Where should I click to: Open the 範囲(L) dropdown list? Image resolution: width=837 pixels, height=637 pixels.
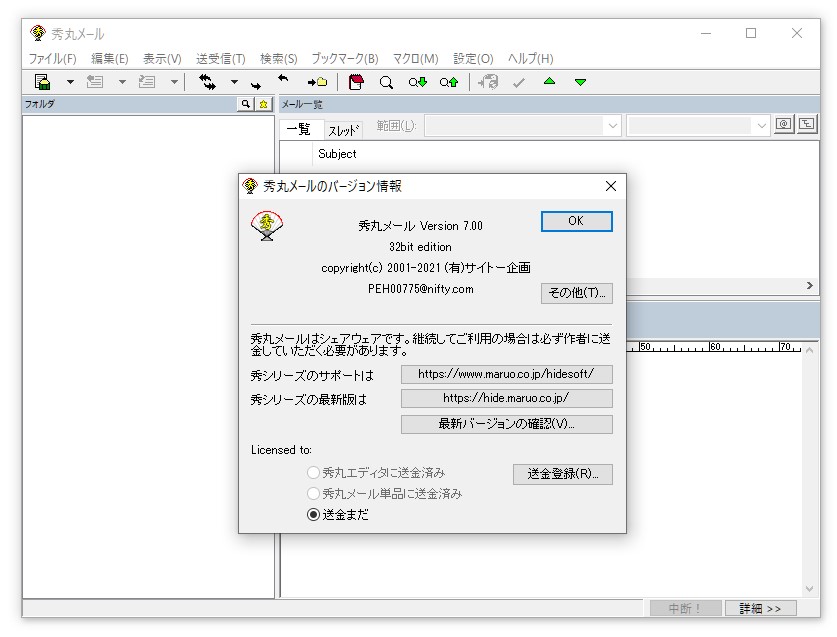(x=611, y=124)
